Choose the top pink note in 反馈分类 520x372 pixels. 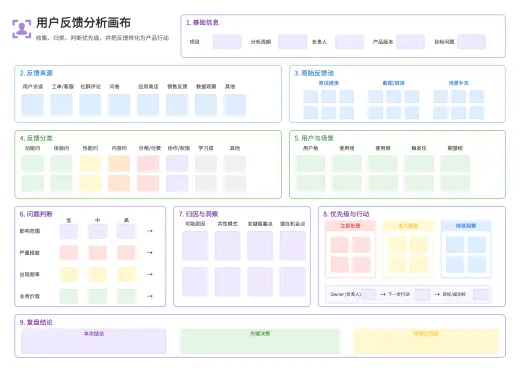click(x=148, y=164)
